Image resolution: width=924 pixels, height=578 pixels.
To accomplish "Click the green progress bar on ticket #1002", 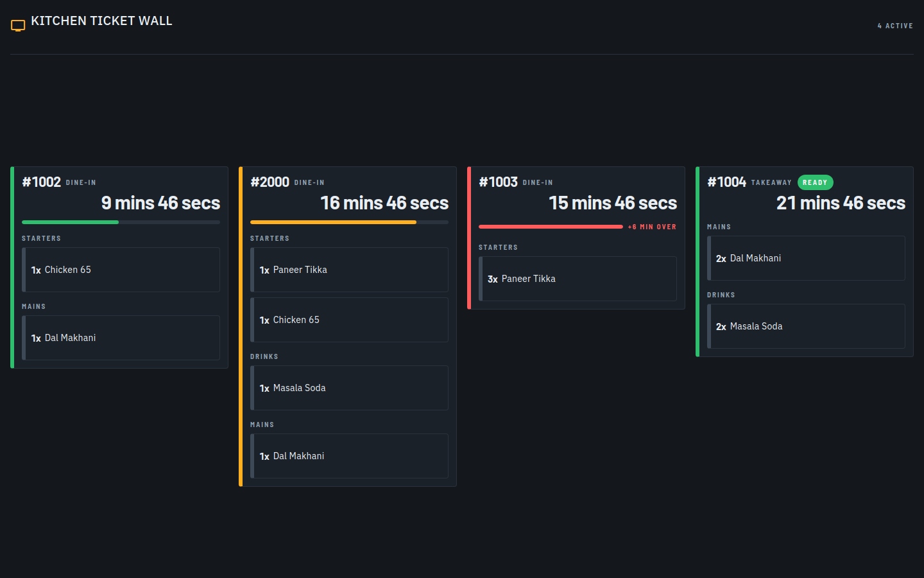I will pos(121,222).
